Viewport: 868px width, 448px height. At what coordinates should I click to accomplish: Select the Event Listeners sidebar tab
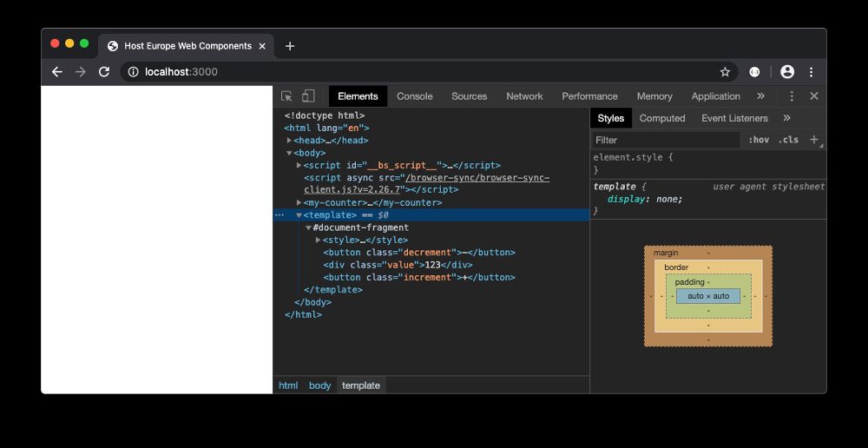(734, 118)
